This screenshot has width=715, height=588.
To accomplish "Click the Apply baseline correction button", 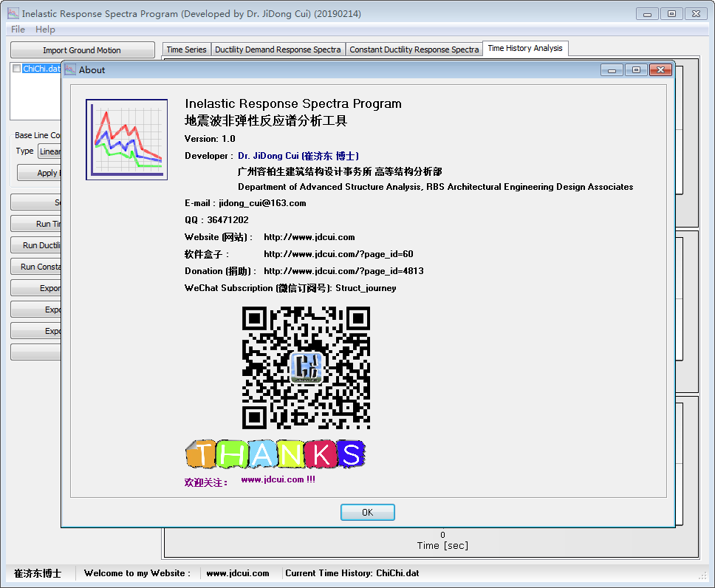I will click(x=39, y=173).
